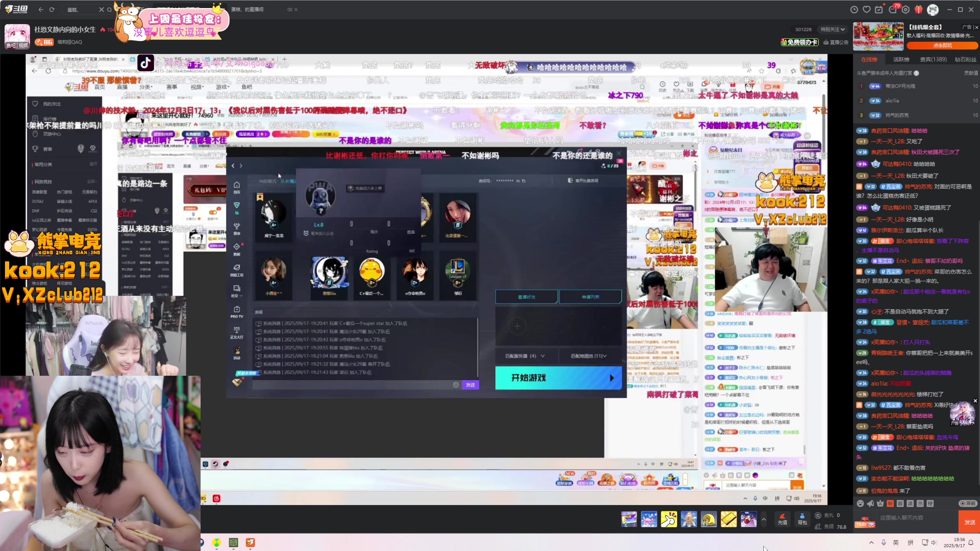The height and width of the screenshot is (551, 980).
Task: Show hidden system tray icons chevron
Action: pos(871,543)
